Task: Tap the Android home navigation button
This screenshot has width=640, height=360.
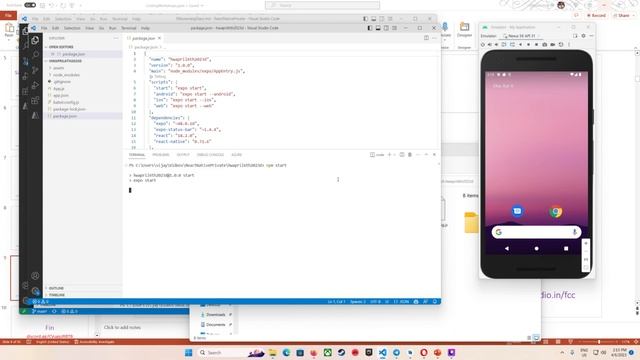Action: 536,248
